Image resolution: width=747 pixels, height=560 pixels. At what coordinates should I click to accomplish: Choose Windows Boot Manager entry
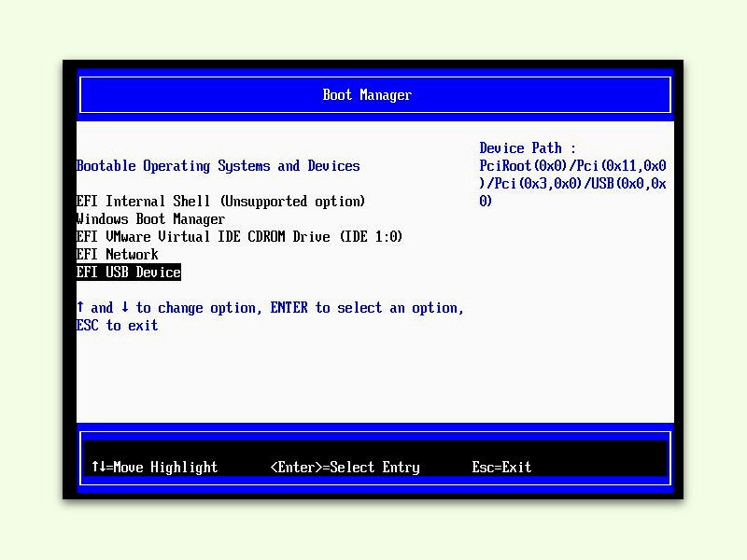pos(150,219)
